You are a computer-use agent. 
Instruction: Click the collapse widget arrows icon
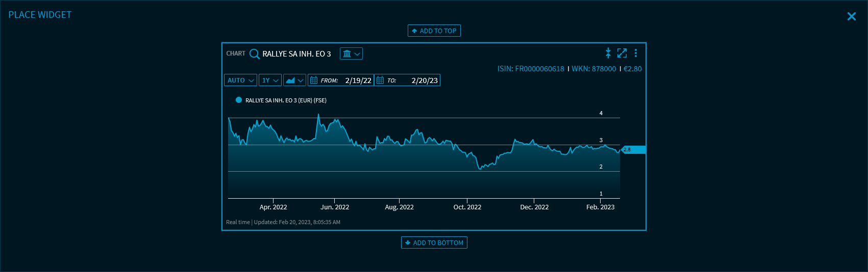(608, 53)
